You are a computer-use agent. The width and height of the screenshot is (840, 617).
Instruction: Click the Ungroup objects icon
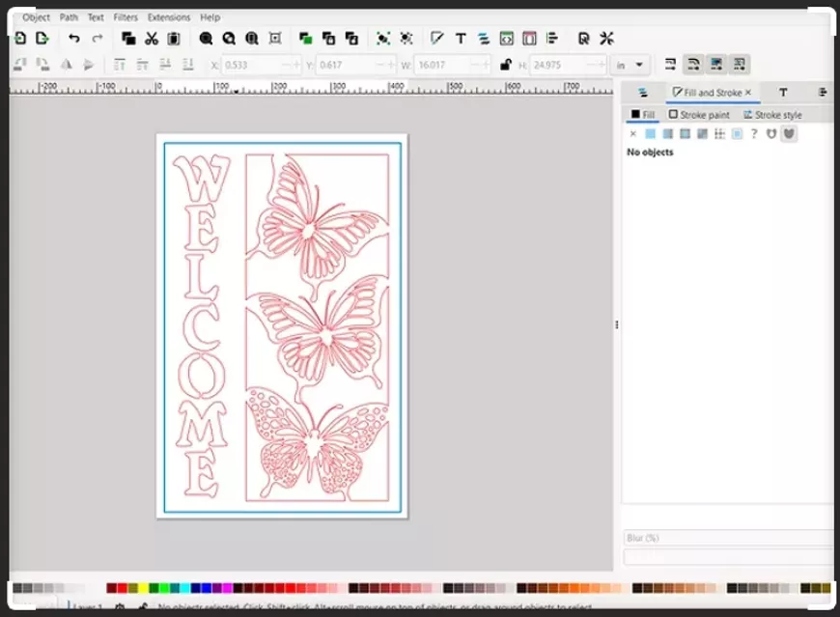[x=406, y=38]
